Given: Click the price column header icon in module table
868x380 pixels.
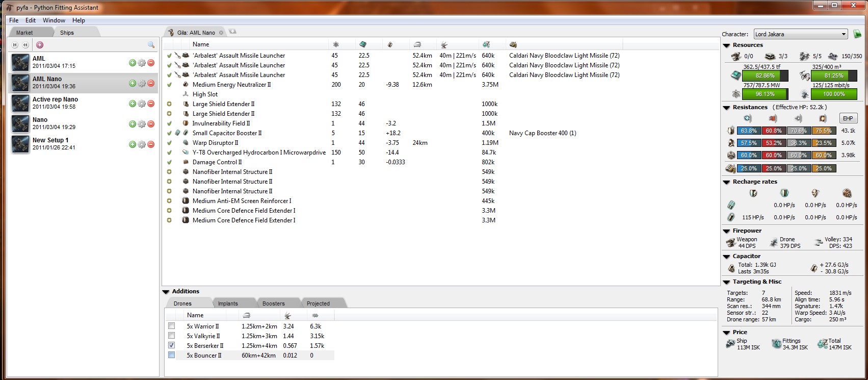Looking at the screenshot, I should 486,44.
